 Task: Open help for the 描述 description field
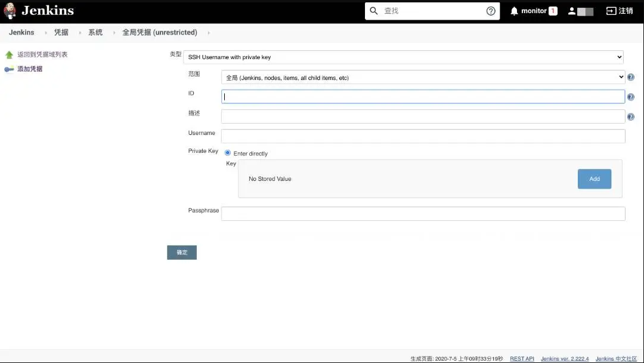point(631,117)
